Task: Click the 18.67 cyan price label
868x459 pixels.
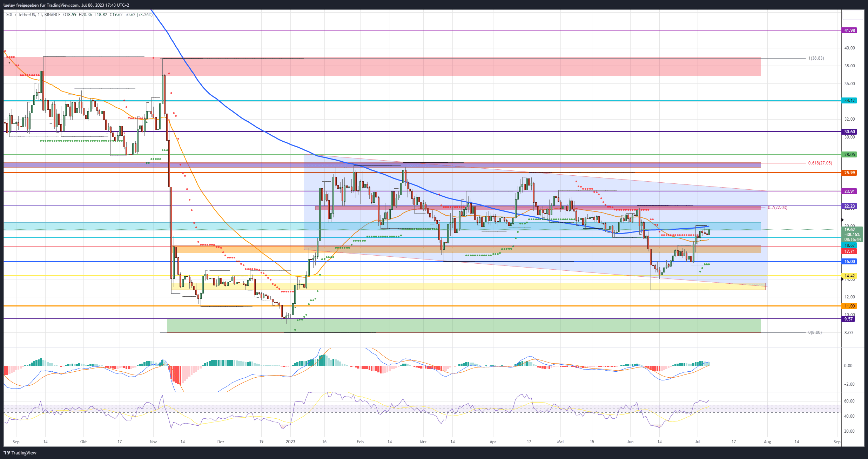Action: coord(849,245)
